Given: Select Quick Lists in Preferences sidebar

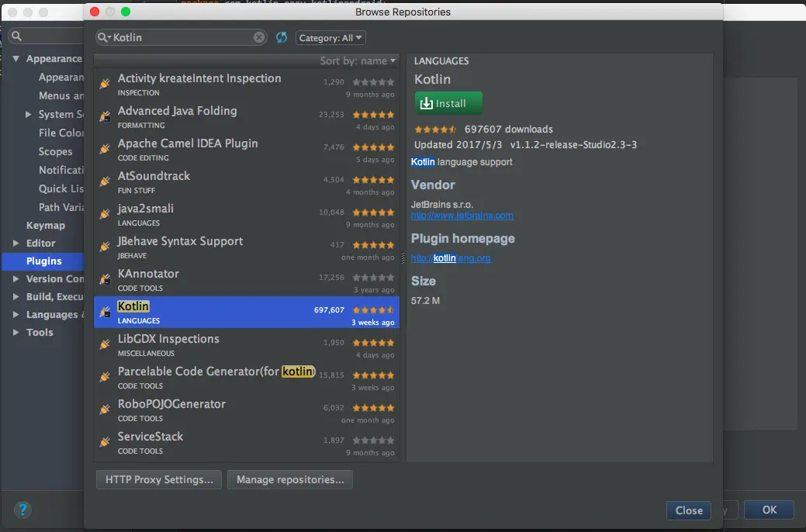Looking at the screenshot, I should pyautogui.click(x=61, y=188).
